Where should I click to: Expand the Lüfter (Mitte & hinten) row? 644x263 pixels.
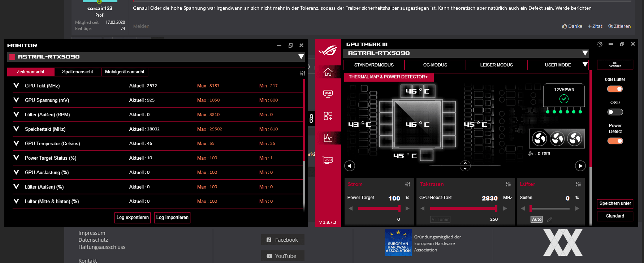tap(16, 201)
